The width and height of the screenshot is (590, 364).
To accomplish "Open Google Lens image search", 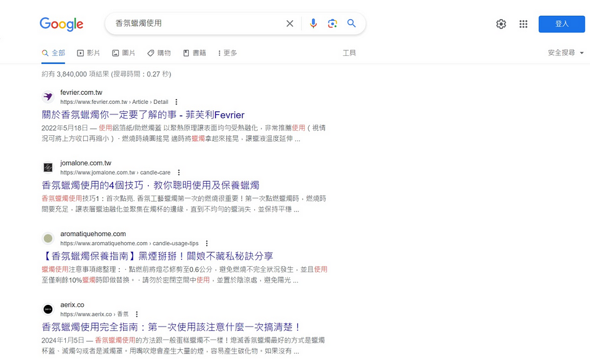I will coord(332,24).
